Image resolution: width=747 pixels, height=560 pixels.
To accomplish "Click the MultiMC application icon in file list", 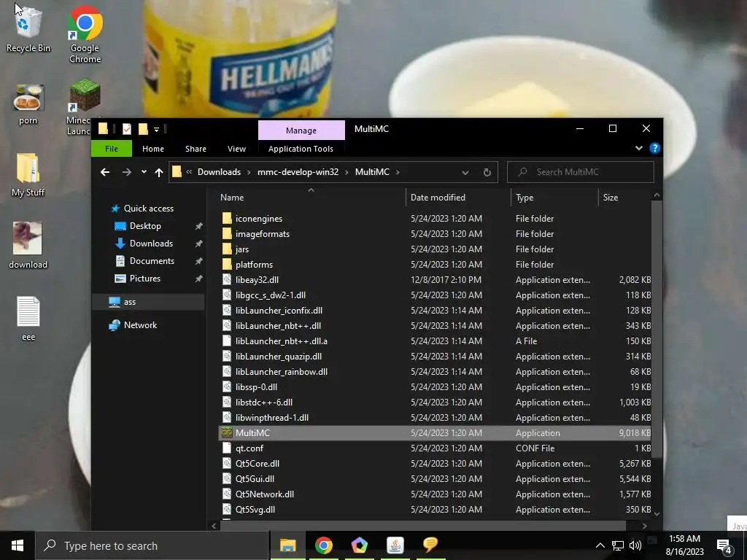I will tap(227, 433).
